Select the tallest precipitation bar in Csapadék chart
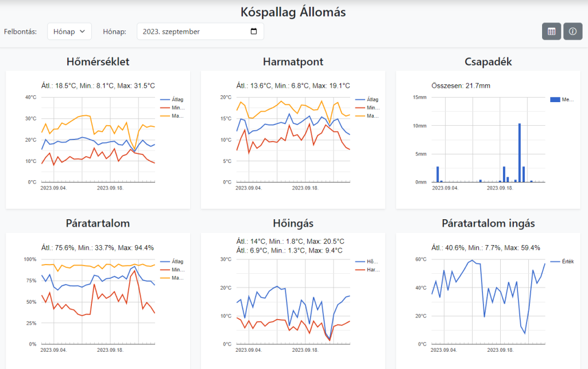Viewport: 588px width, 369px height. click(x=520, y=153)
